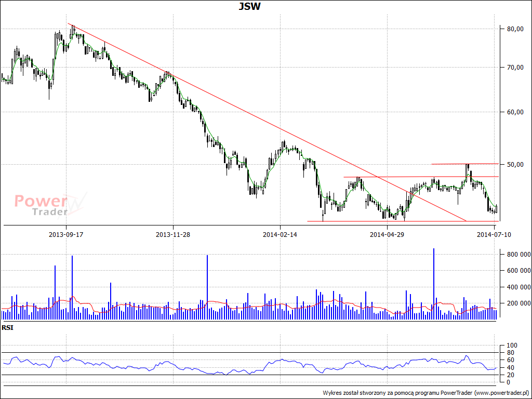Click the PowerTrader credit text at bottom
The image size is (532, 399).
pyautogui.click(x=426, y=393)
